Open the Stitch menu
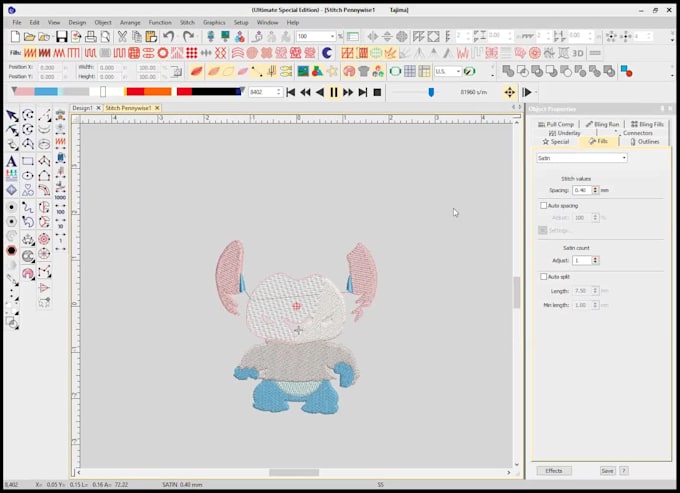 pyautogui.click(x=187, y=22)
